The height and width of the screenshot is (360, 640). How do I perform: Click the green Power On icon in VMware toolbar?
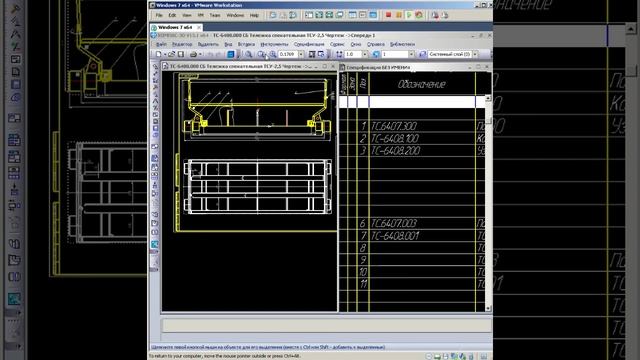coord(409,15)
